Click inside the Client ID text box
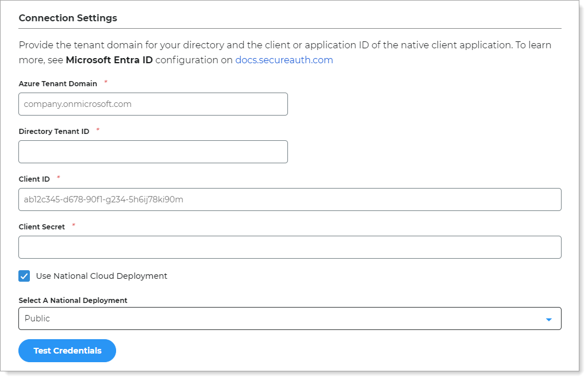The width and height of the screenshot is (588, 380). tap(290, 199)
